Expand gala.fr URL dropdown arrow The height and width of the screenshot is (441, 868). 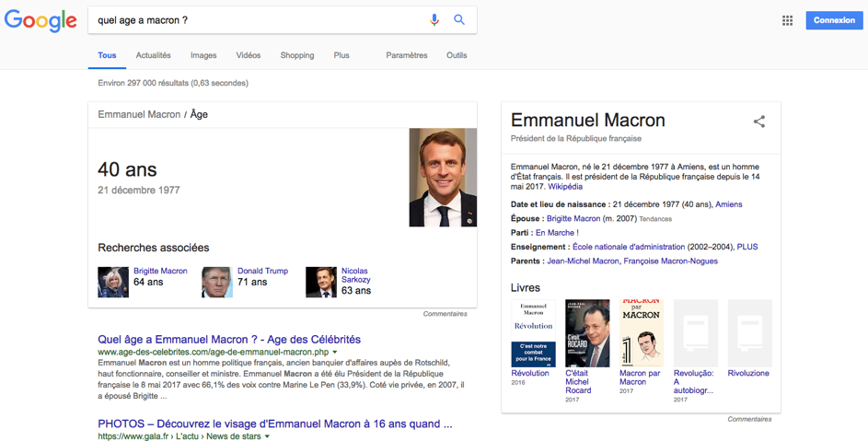(x=267, y=436)
